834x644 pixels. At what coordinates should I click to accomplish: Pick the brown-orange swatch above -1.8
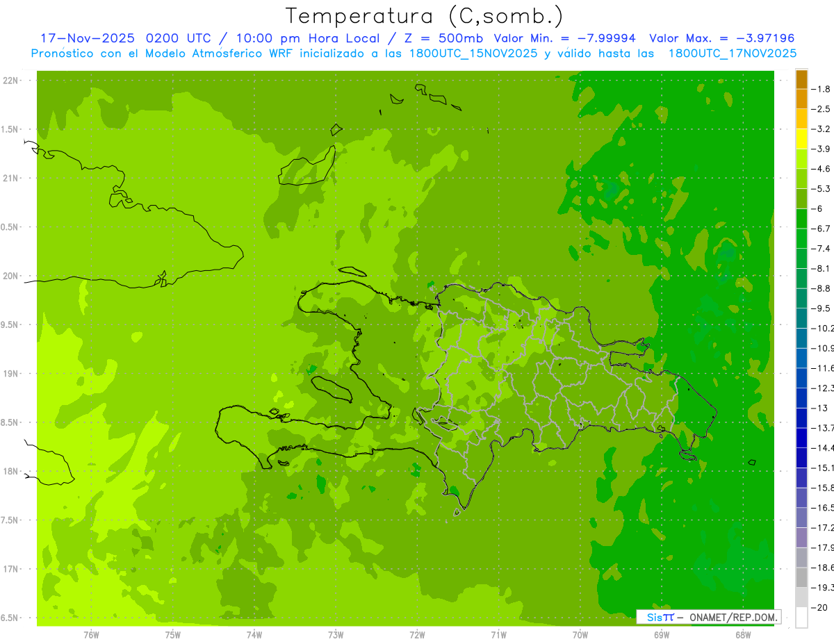point(801,80)
